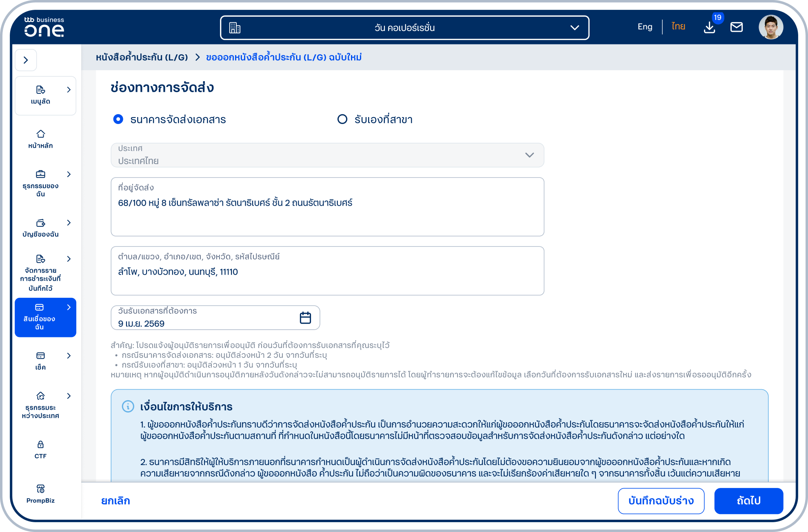The image size is (808, 532).
Task: Click the ตำบล/แขวง, อำเภอ/เขต field
Action: pos(327,271)
